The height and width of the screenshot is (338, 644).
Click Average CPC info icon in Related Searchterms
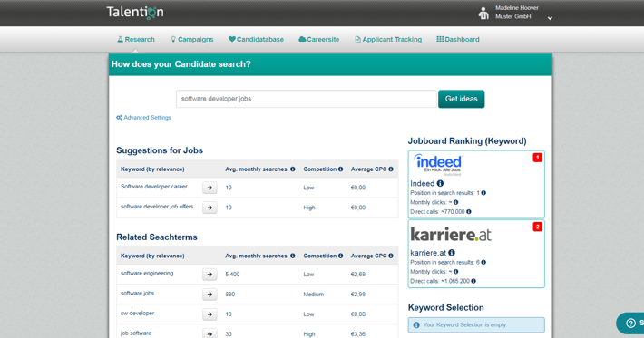point(391,256)
